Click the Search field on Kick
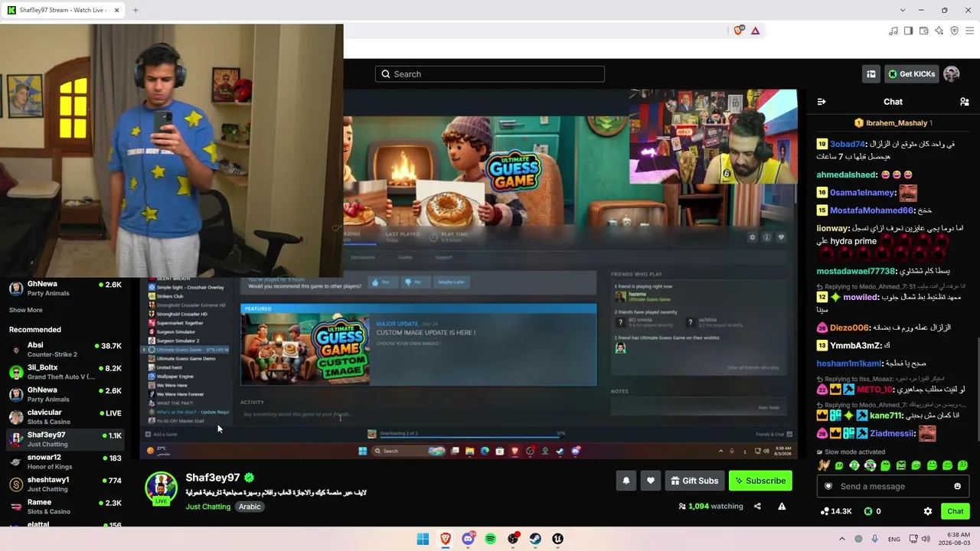 (x=490, y=74)
